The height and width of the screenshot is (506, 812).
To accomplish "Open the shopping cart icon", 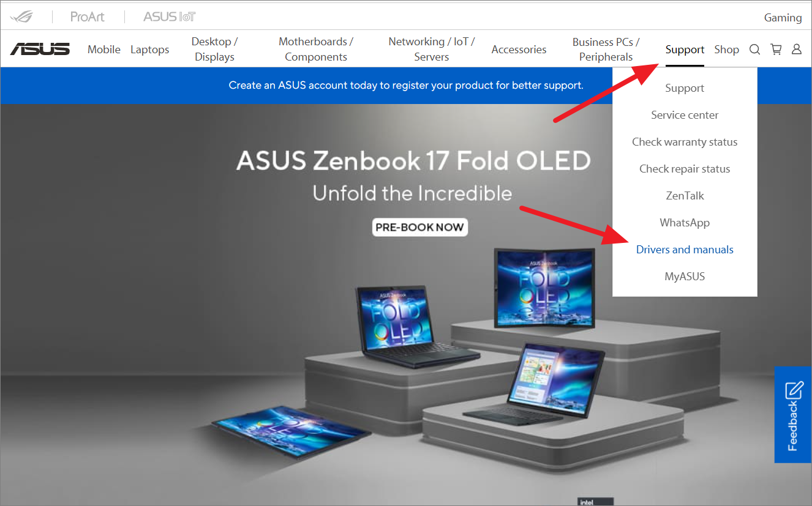I will (x=776, y=50).
